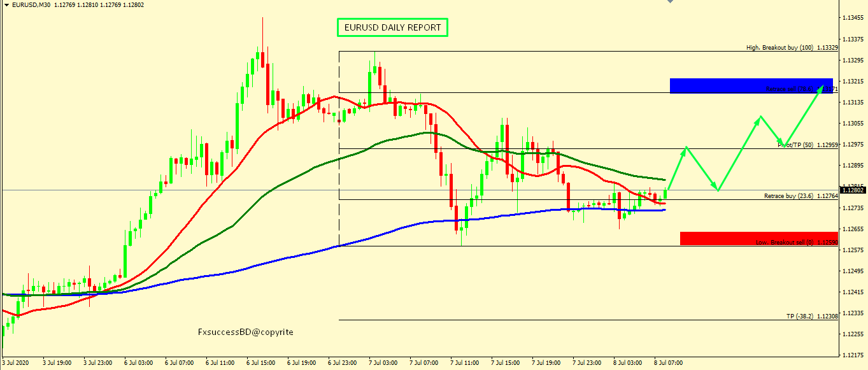Click the FxsuccessBD@copyrite watermark text
Viewport: 868px width, 370px height.
(x=246, y=332)
